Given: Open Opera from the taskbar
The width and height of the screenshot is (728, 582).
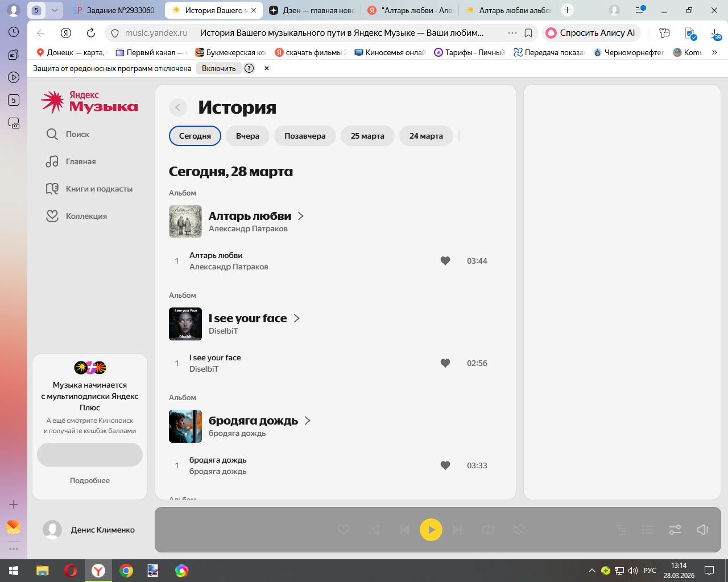Looking at the screenshot, I should [71, 571].
